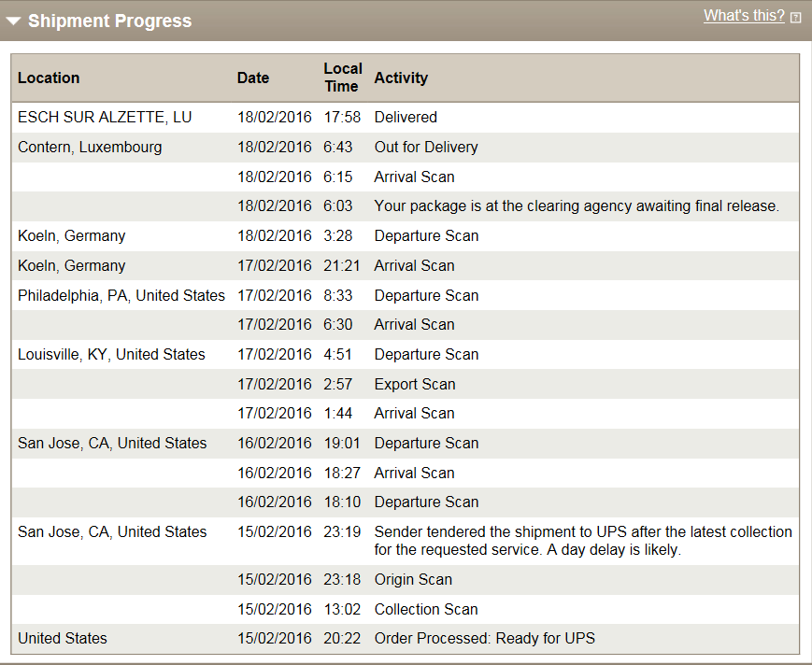Select the Location column header
The width and height of the screenshot is (812, 665).
click(x=49, y=78)
